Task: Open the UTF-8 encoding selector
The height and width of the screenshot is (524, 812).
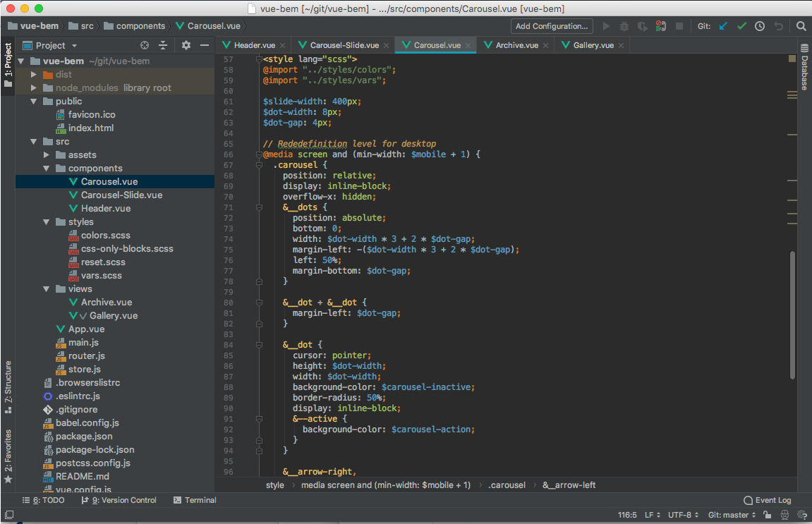Action: (680, 514)
